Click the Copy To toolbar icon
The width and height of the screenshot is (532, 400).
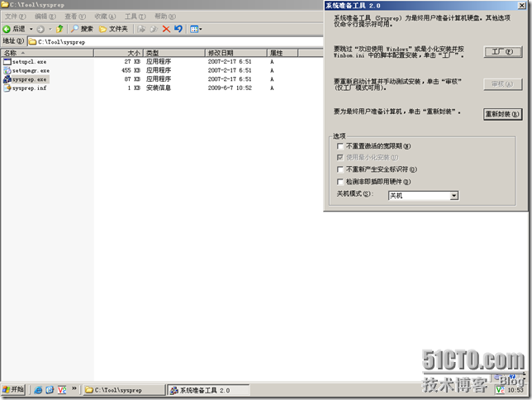154,29
